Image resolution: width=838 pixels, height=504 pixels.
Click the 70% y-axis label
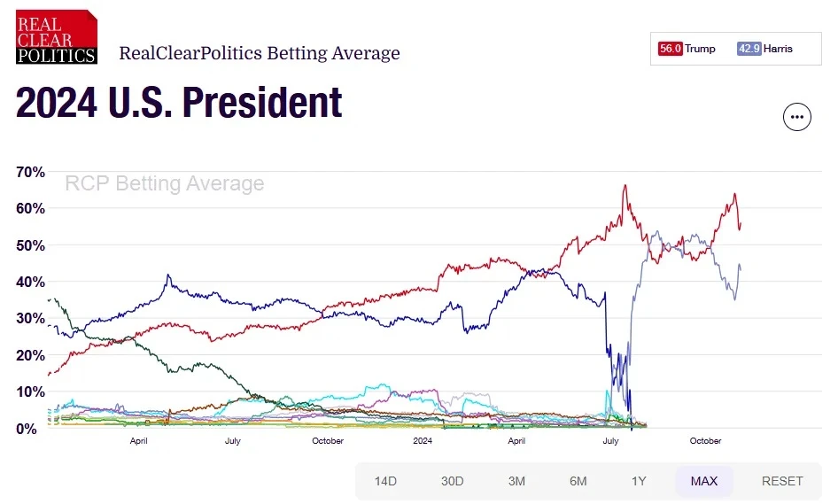(x=30, y=172)
